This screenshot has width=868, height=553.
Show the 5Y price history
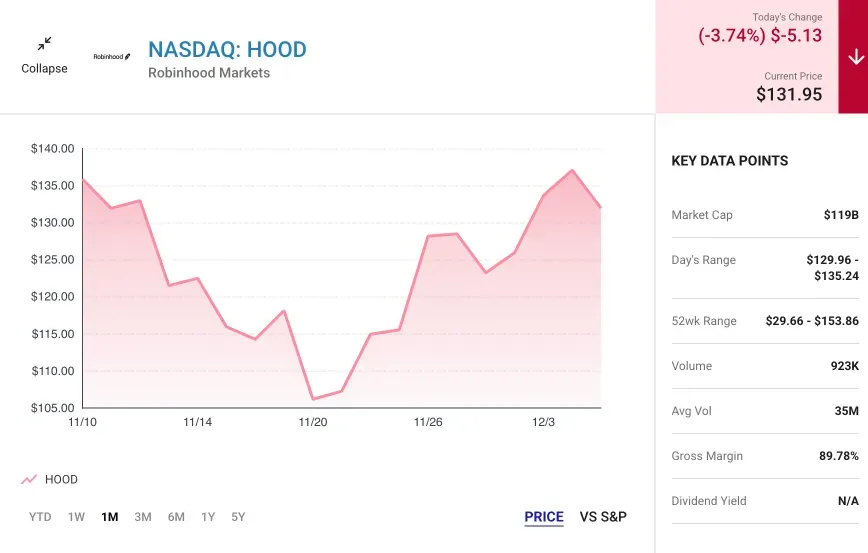(238, 517)
